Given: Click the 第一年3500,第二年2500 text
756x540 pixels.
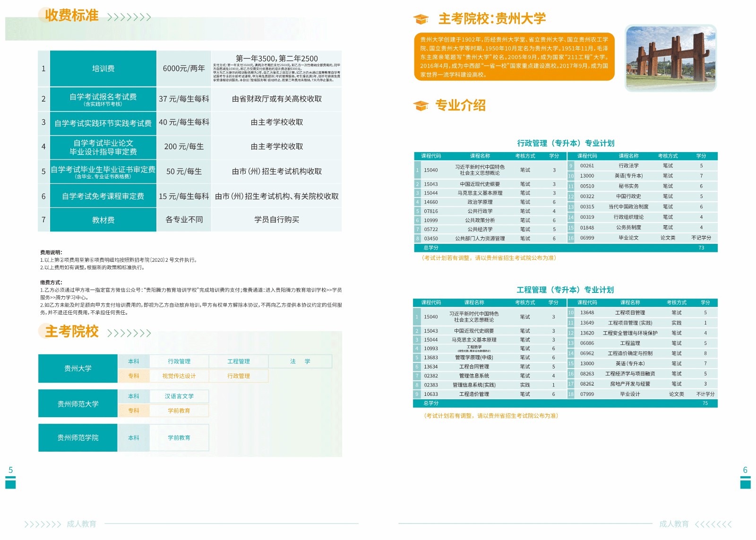Looking at the screenshot, I should [277, 59].
